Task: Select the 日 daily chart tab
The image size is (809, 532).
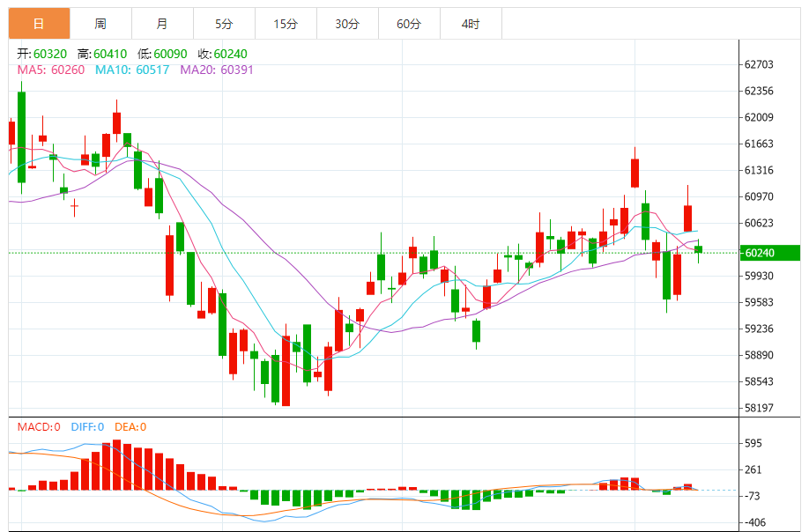Action: 39,24
